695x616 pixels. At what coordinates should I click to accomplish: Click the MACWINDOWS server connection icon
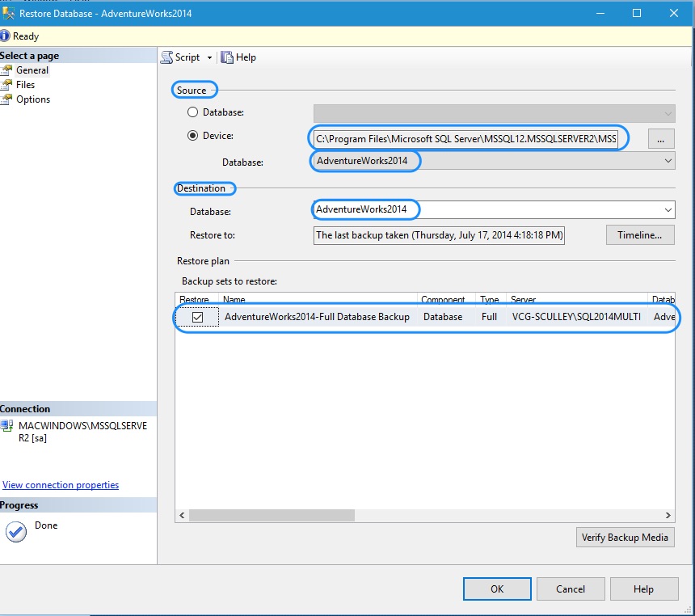(x=7, y=426)
